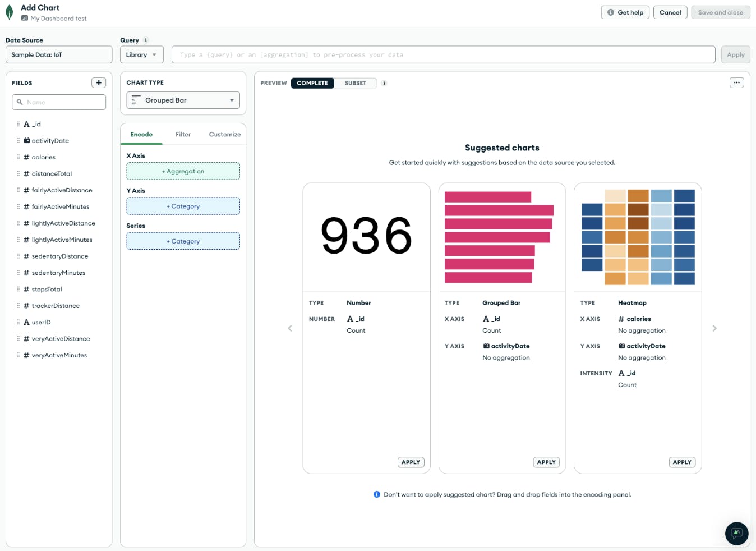Click the magnifier icon in the Fields search
This screenshot has height=551, width=756.
pos(19,102)
